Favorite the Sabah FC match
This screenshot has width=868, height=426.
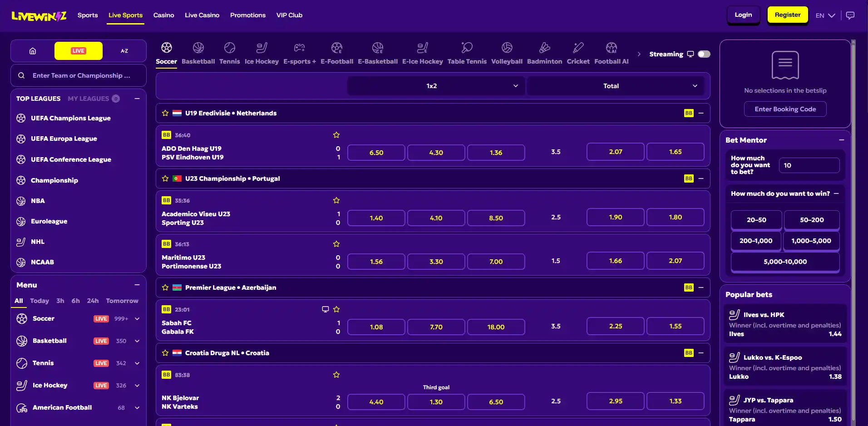[x=336, y=309]
